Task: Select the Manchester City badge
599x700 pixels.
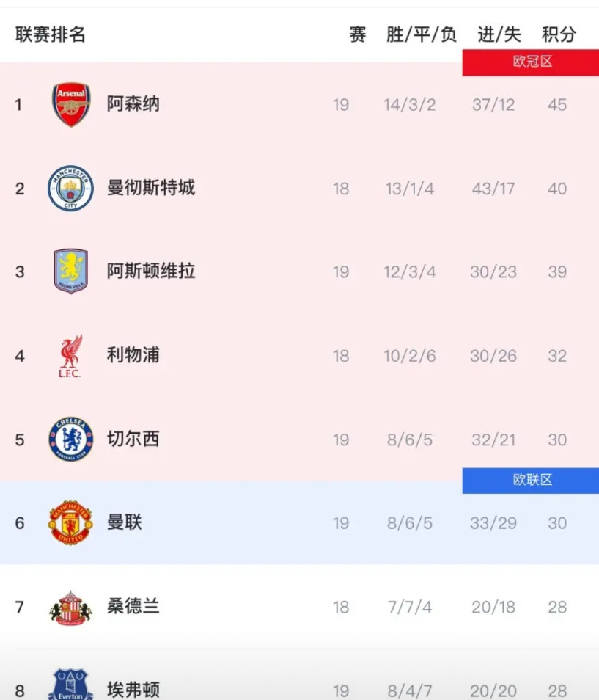Action: 70,189
